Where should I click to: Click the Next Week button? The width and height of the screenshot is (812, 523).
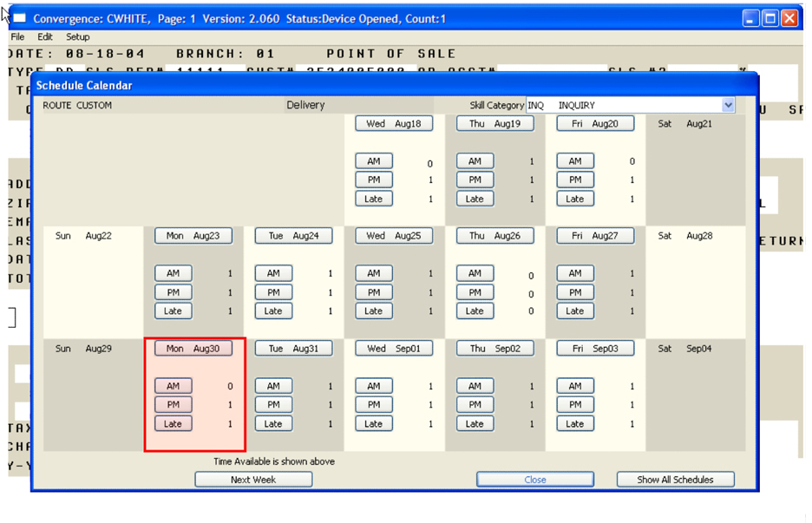(253, 480)
